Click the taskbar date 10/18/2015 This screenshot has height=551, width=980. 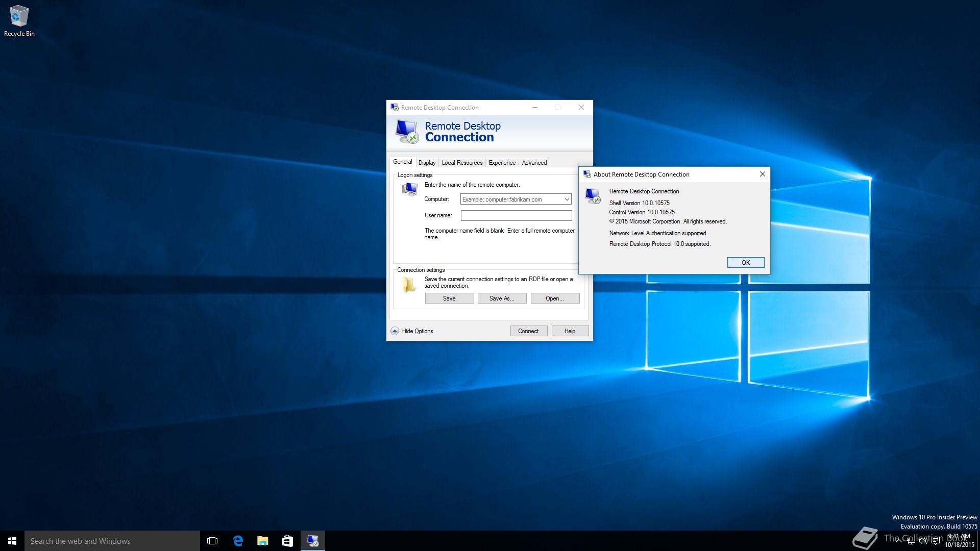[x=959, y=545]
